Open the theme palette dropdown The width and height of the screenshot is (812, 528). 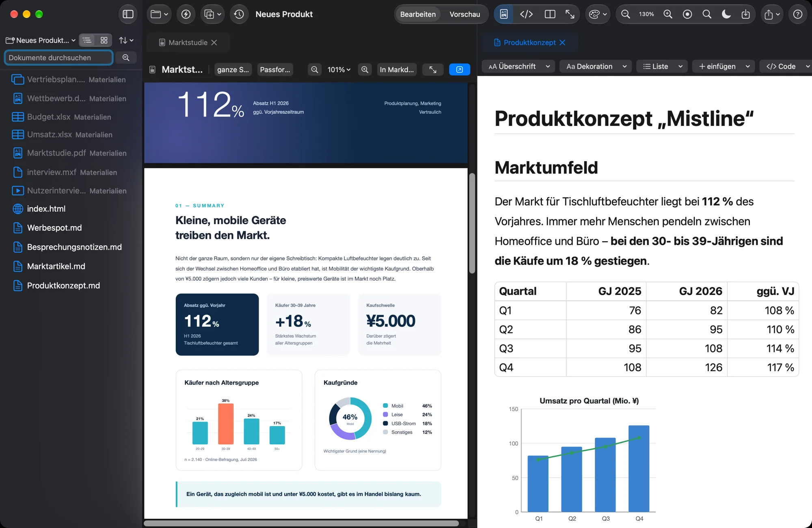pyautogui.click(x=598, y=14)
